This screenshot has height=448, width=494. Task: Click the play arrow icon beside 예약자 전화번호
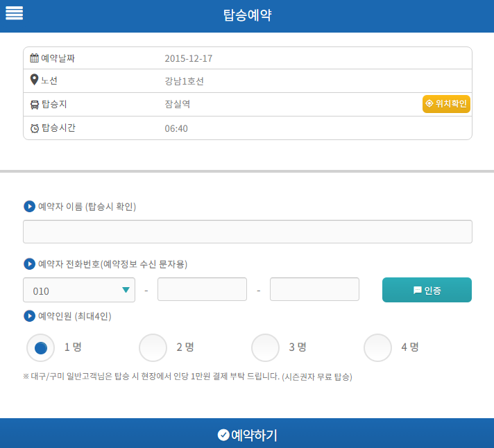click(30, 264)
